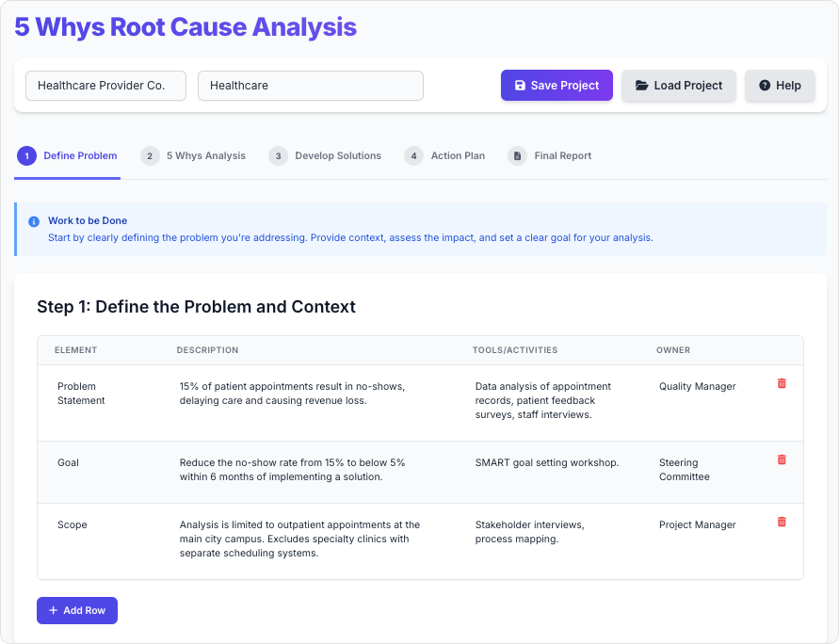Go to the Develop Solutions tab
The image size is (839, 644).
pos(325,156)
